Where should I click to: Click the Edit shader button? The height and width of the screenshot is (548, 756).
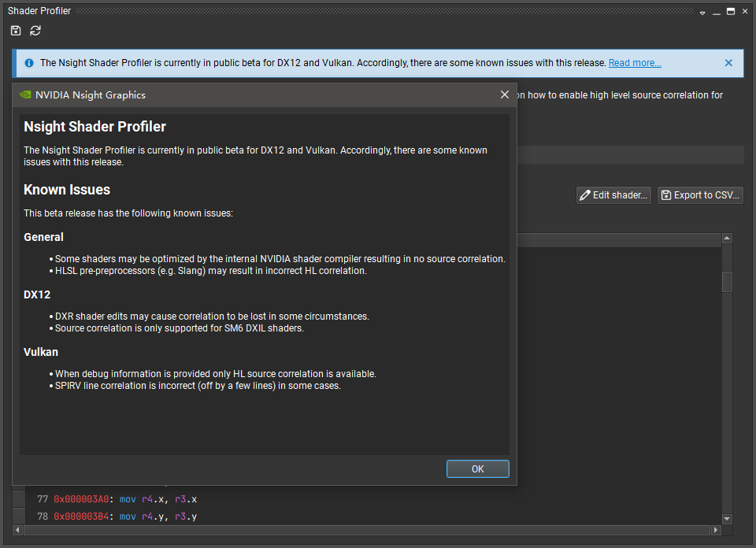point(613,195)
